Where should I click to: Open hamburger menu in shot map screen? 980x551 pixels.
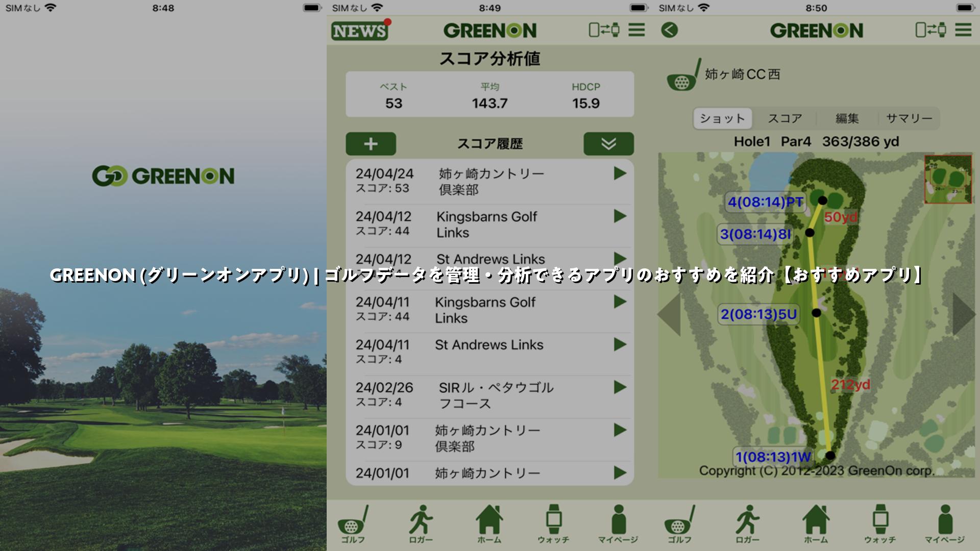[x=963, y=30]
